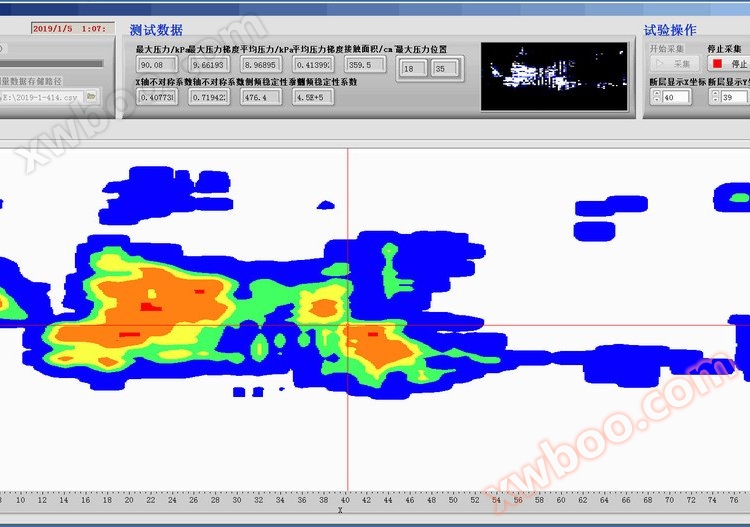
Task: Click the max pressure value 90.08
Action: [x=156, y=66]
